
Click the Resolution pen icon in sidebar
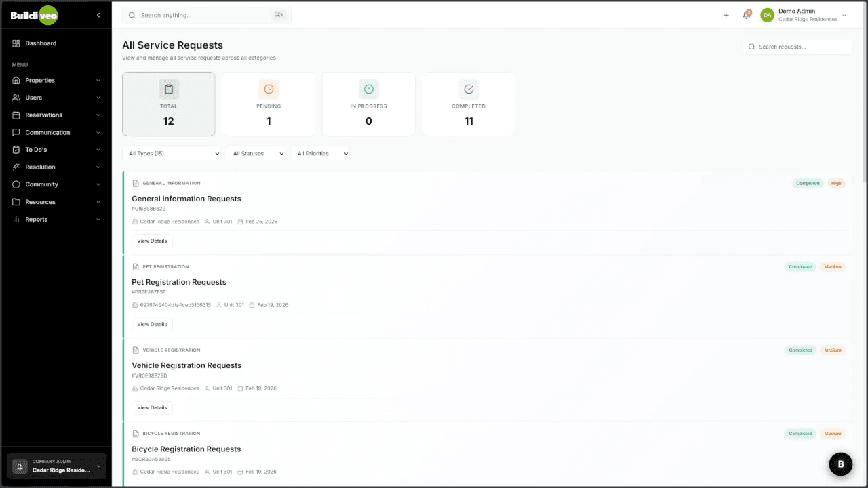[x=16, y=167]
